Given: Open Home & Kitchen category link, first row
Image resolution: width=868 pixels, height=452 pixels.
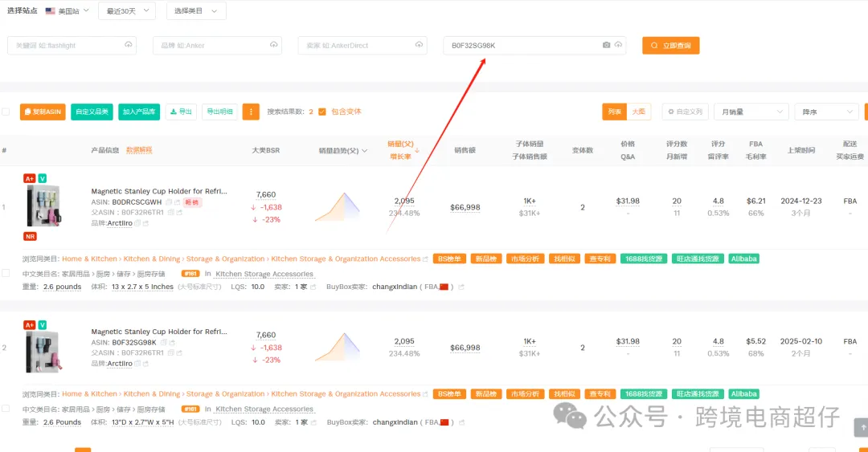Looking at the screenshot, I should click(90, 259).
